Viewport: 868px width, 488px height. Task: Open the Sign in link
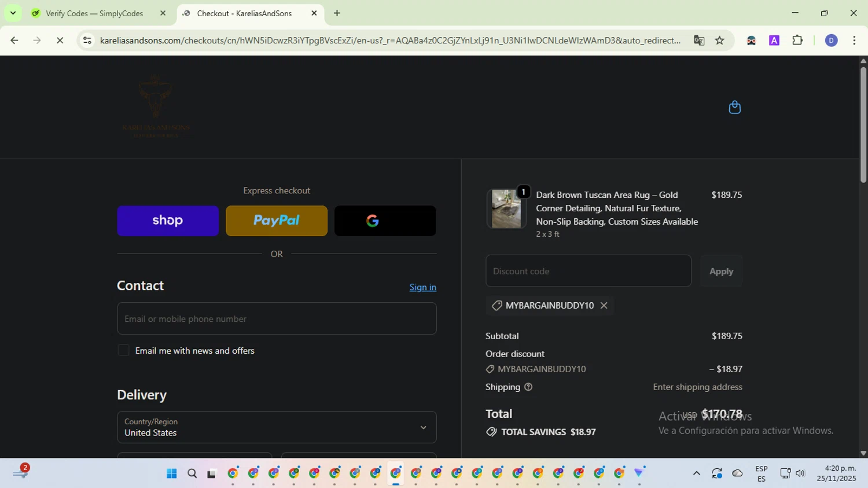click(x=423, y=287)
